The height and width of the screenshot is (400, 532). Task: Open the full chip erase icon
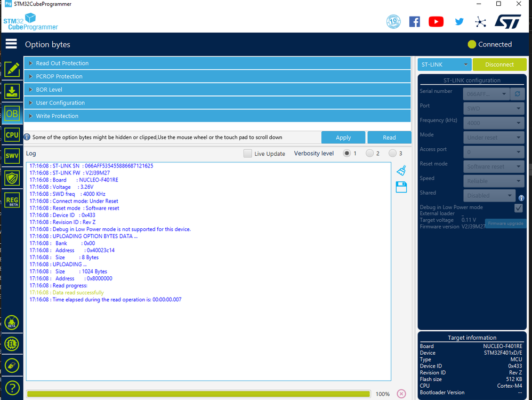click(x=12, y=366)
